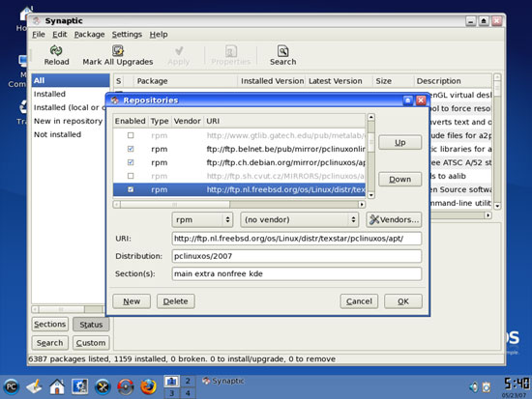Disable the ftp.belnet.be repository checkbox
The width and height of the screenshot is (532, 399).
click(x=131, y=149)
